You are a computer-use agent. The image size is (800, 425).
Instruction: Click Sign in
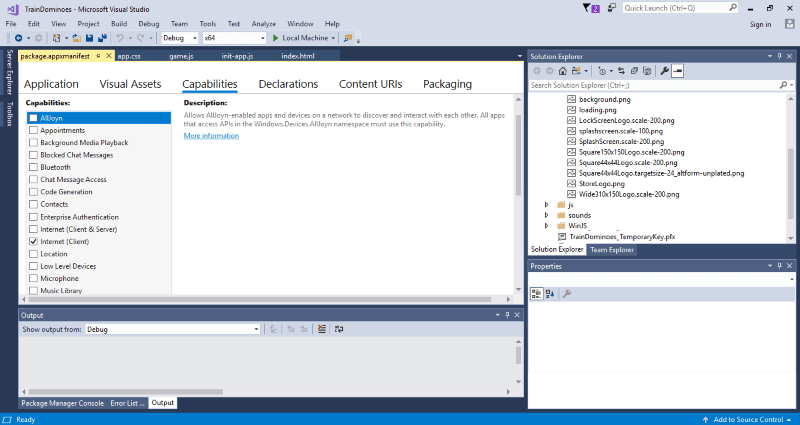[x=760, y=24]
